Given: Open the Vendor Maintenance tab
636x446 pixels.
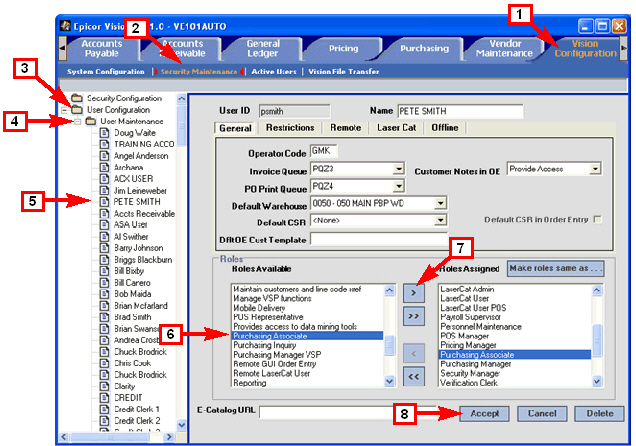Looking at the screenshot, I should (x=504, y=48).
